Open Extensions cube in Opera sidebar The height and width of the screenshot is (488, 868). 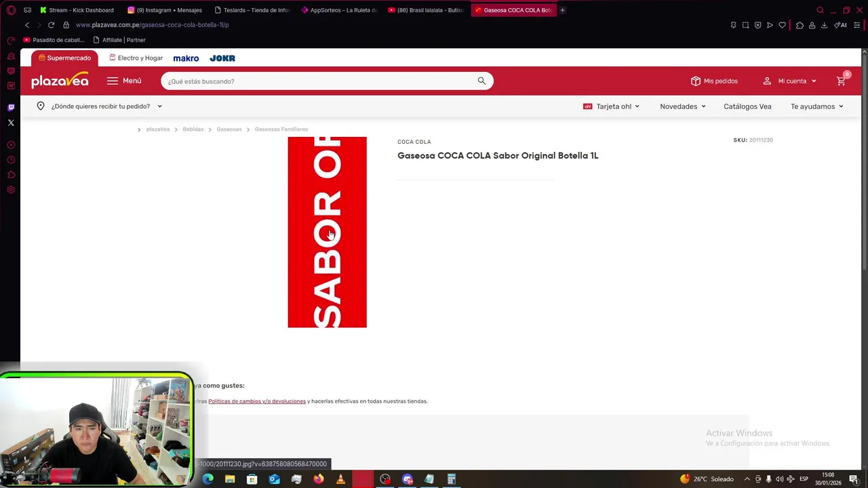pyautogui.click(x=11, y=175)
